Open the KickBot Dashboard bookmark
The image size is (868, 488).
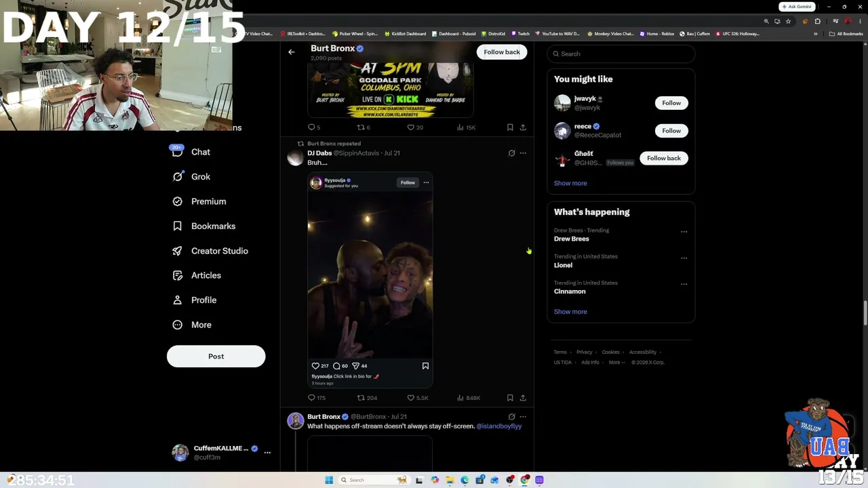406,34
